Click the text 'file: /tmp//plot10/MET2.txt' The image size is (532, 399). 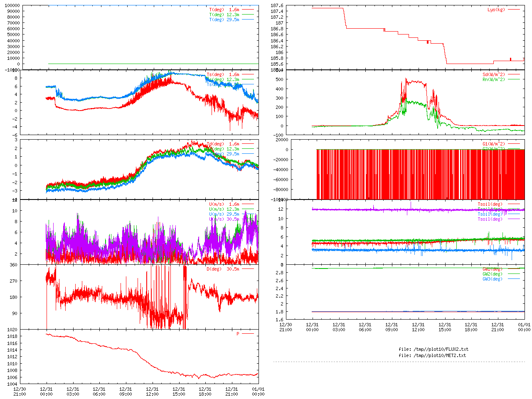tap(432, 355)
